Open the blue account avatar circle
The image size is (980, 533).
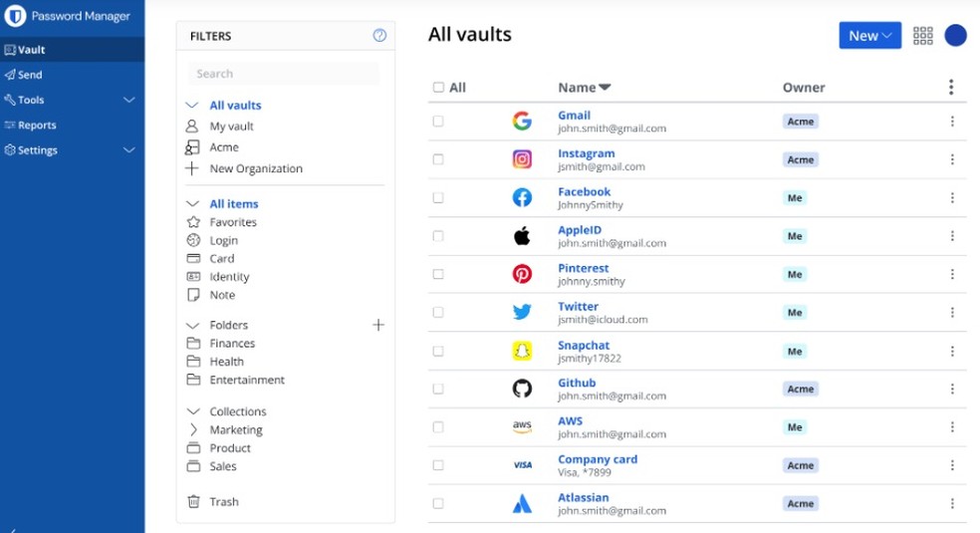pos(955,36)
